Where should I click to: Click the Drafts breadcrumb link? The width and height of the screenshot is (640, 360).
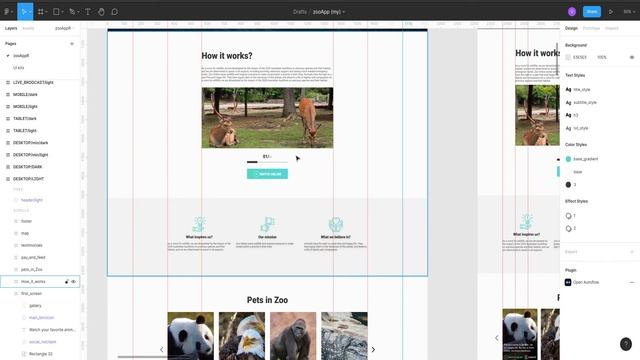tap(300, 12)
